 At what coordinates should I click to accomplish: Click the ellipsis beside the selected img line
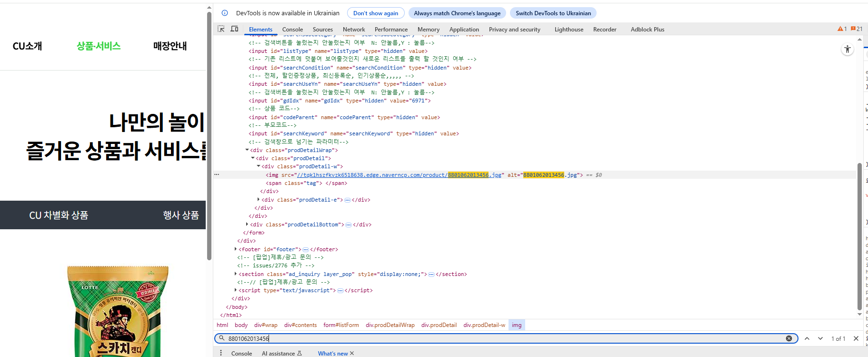coord(217,175)
